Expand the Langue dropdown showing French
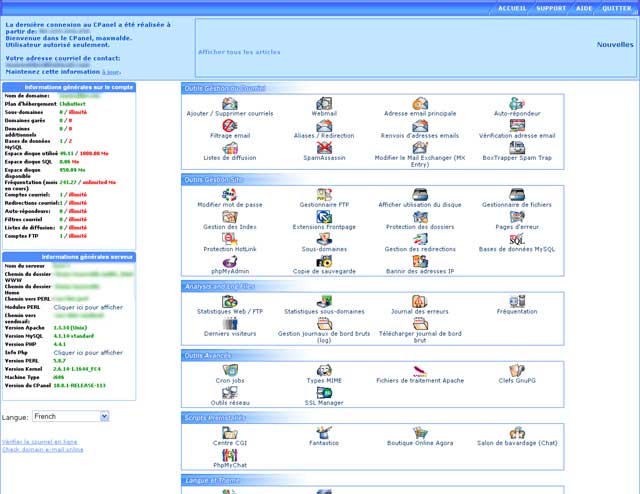 click(71, 416)
